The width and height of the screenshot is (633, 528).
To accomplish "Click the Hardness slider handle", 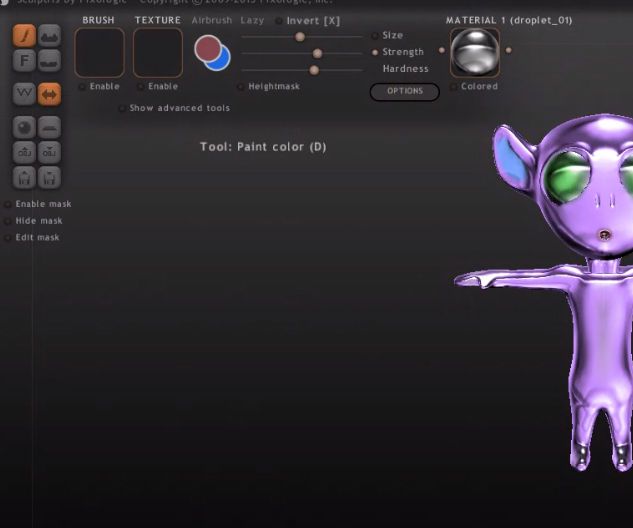I will tap(314, 70).
